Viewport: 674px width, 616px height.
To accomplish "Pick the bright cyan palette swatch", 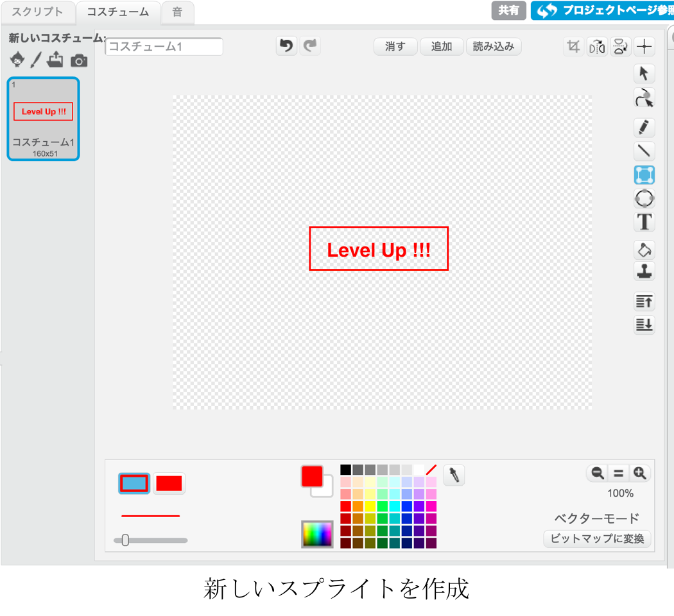I will pos(395,506).
